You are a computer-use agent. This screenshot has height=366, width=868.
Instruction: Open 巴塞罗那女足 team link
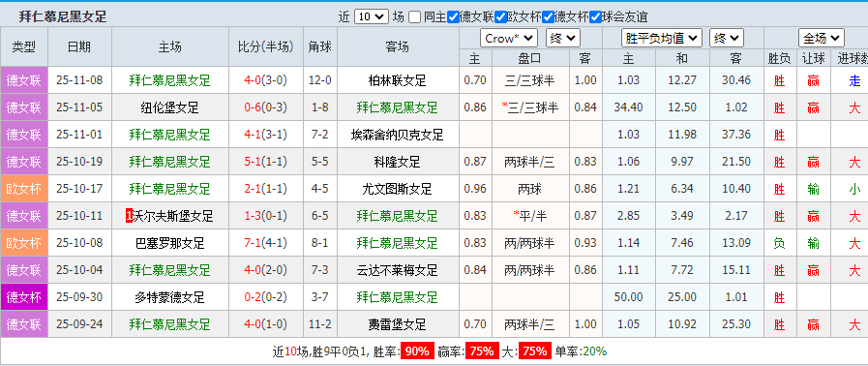click(170, 244)
